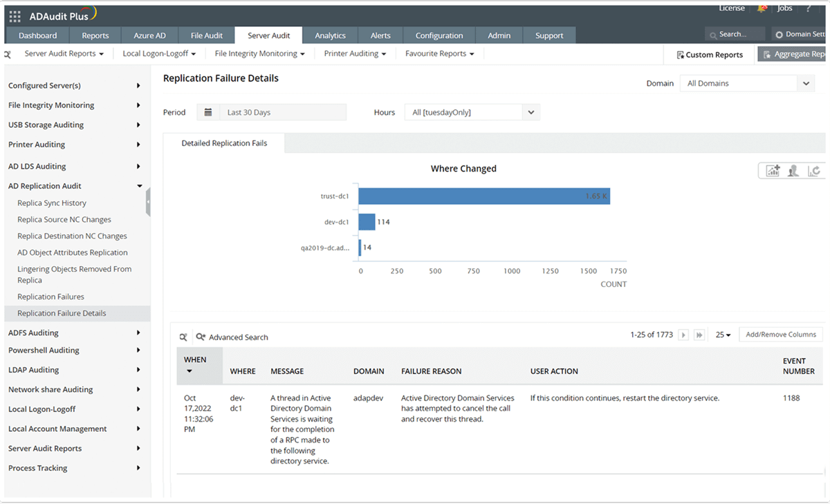Open Local Logon-Logoff menu
The width and height of the screenshot is (830, 504).
tap(159, 53)
